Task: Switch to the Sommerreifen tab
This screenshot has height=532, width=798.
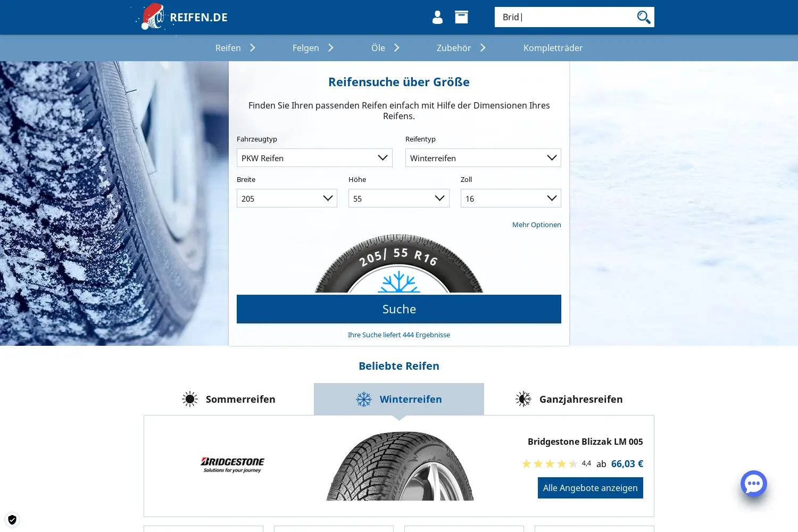Action: (229, 399)
